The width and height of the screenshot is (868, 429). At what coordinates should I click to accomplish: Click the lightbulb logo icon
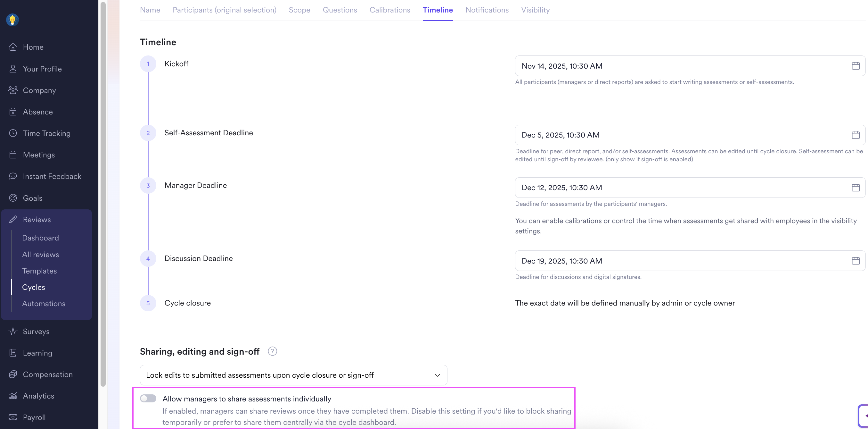[x=12, y=20]
